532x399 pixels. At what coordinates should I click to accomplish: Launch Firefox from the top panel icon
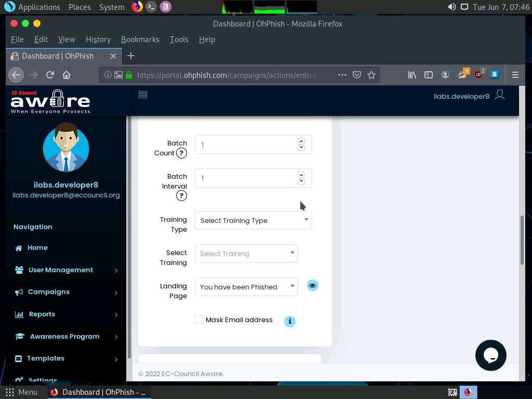pos(137,7)
